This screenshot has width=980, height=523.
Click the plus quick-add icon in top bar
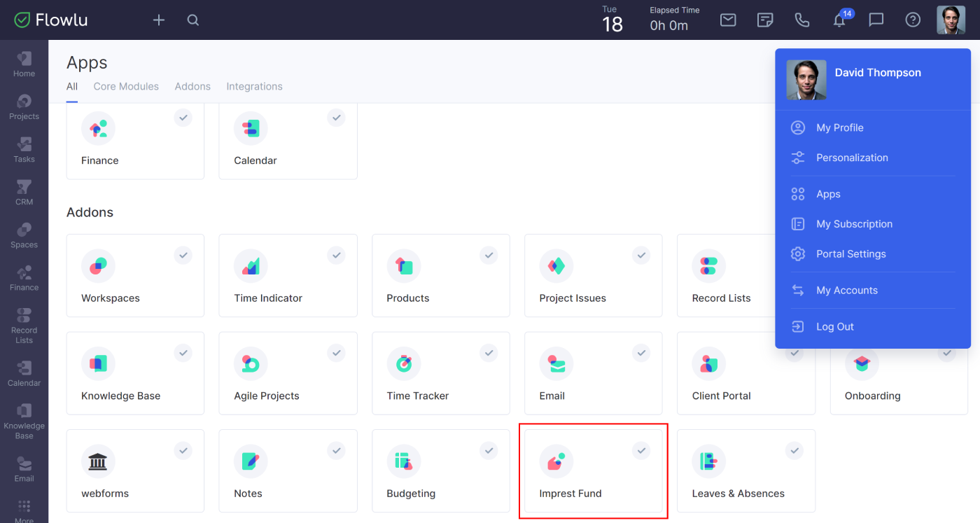[159, 20]
